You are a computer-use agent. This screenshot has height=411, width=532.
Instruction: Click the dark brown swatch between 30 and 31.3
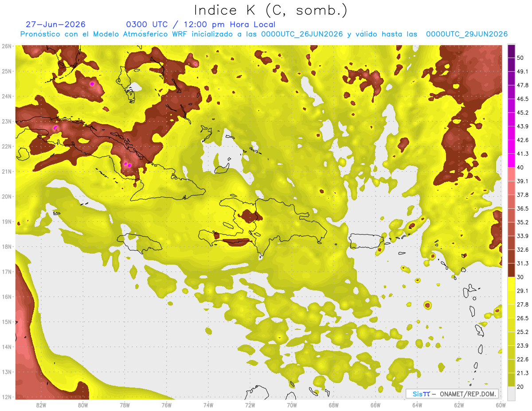click(x=511, y=270)
